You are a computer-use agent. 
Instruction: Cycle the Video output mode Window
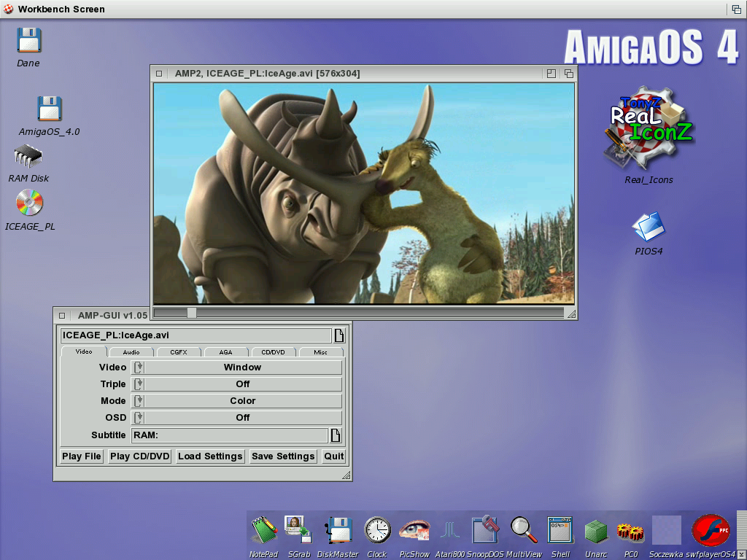pos(237,367)
